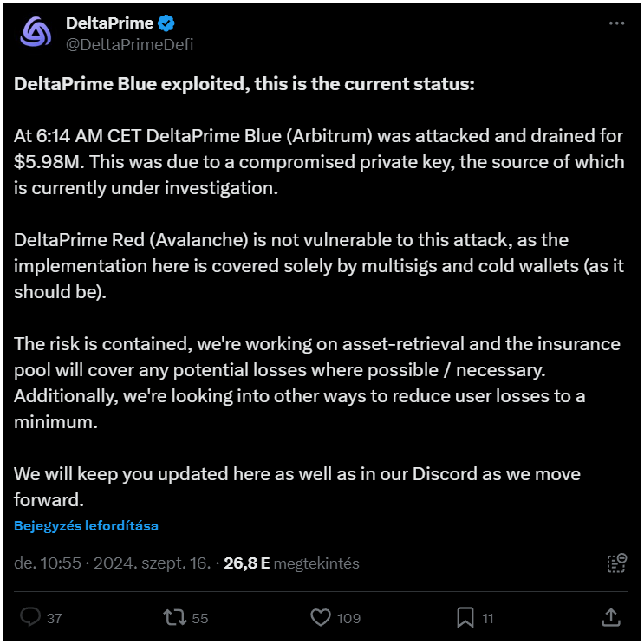Click the reply count 37
The image size is (644, 644).
(54, 618)
